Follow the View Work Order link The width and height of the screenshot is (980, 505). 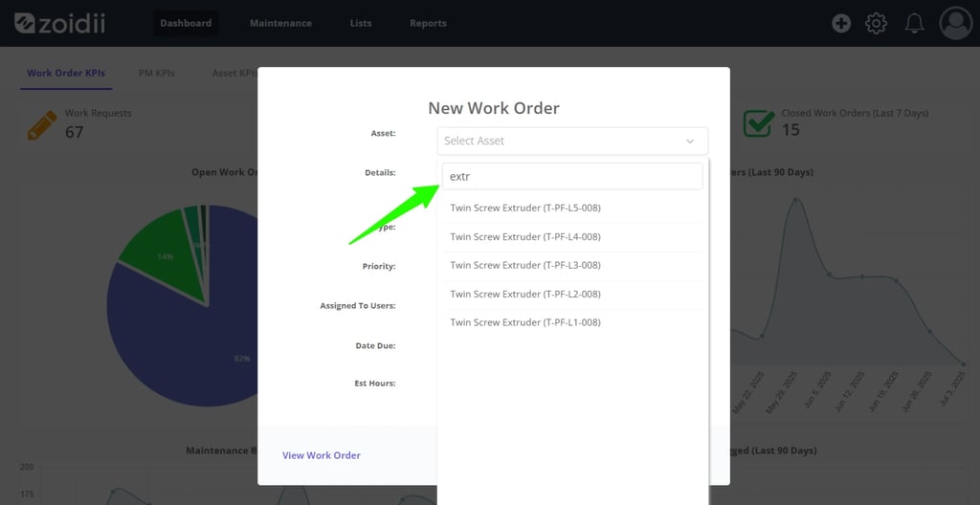322,455
